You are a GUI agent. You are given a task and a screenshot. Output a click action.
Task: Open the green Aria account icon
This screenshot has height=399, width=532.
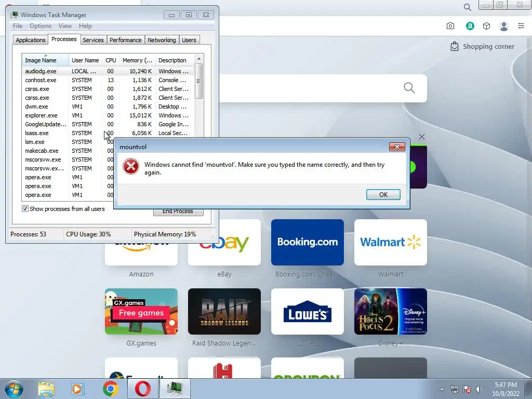tap(470, 26)
